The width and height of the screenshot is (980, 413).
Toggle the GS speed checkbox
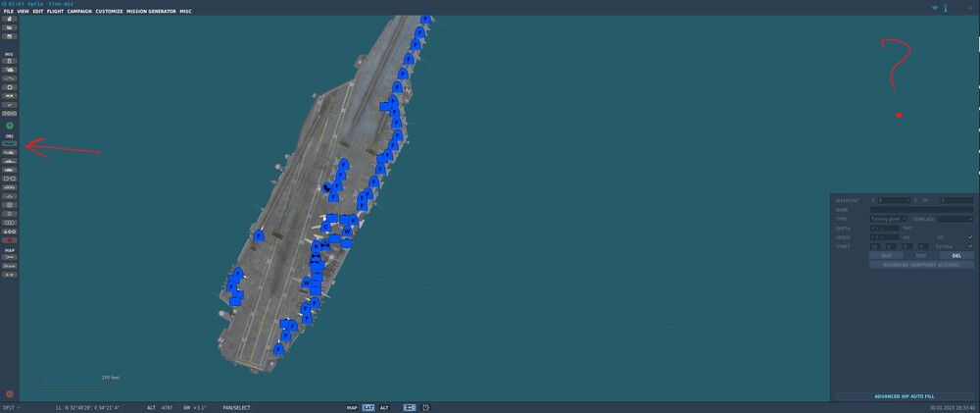click(x=970, y=237)
